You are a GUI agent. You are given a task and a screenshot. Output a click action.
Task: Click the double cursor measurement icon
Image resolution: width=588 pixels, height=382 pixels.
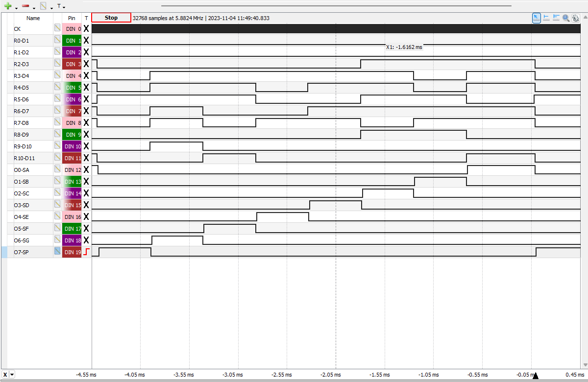point(556,18)
